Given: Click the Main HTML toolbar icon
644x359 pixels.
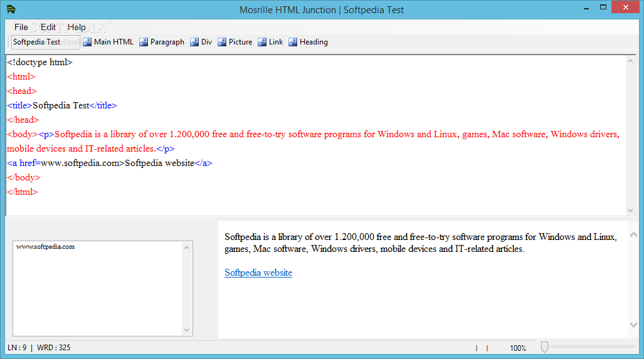Looking at the screenshot, I should point(87,42).
